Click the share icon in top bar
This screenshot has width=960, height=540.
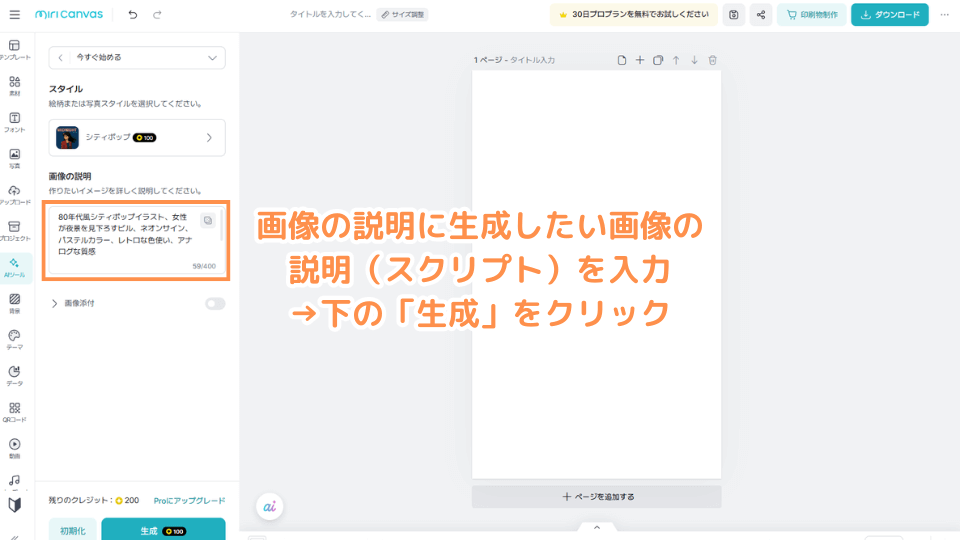762,15
